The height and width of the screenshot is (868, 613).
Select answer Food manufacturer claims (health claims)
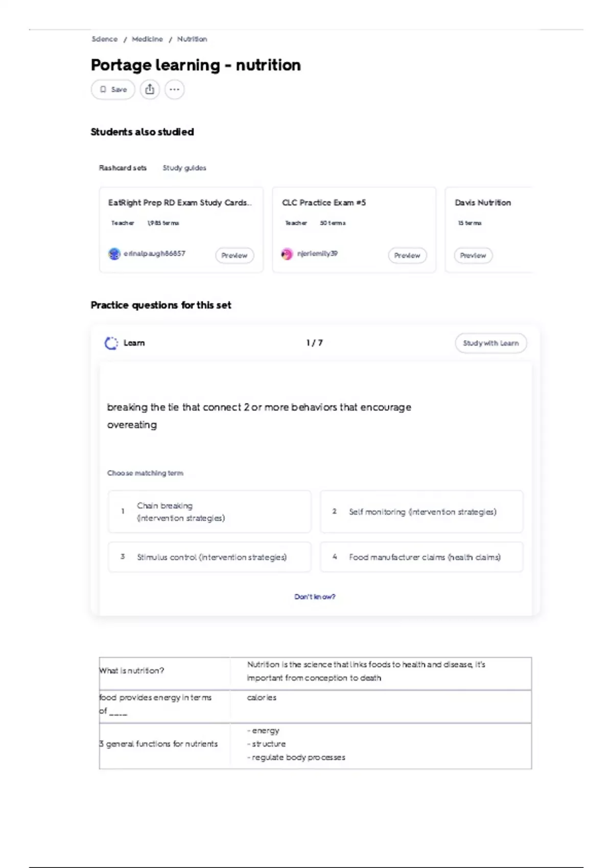(x=421, y=557)
